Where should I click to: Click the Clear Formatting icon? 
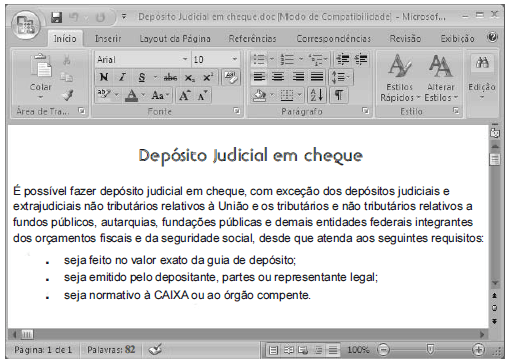pos(230,77)
